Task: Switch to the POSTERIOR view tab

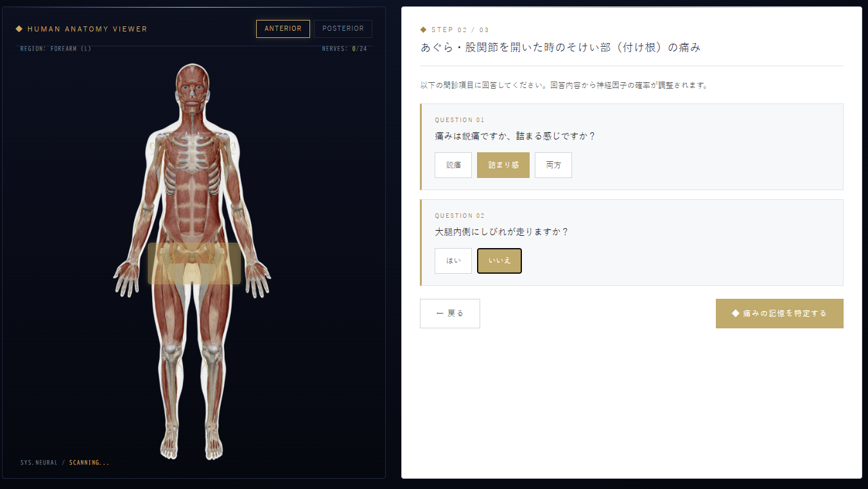Action: (x=343, y=29)
